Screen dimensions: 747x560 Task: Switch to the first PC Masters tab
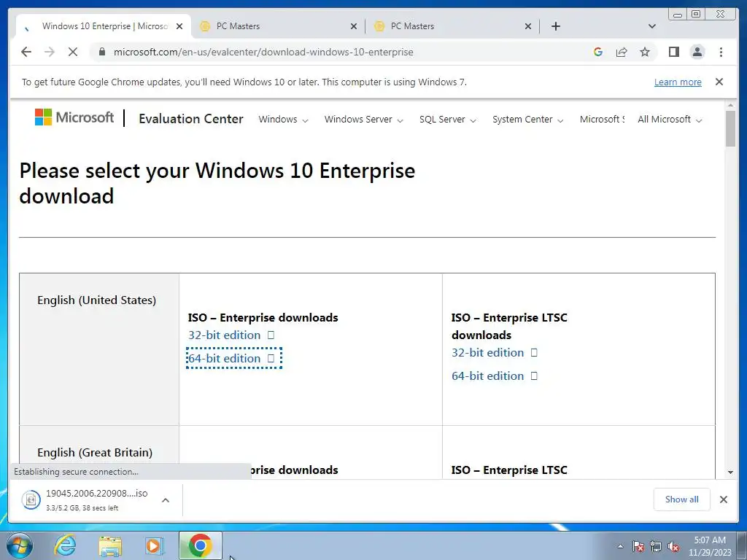click(x=278, y=26)
